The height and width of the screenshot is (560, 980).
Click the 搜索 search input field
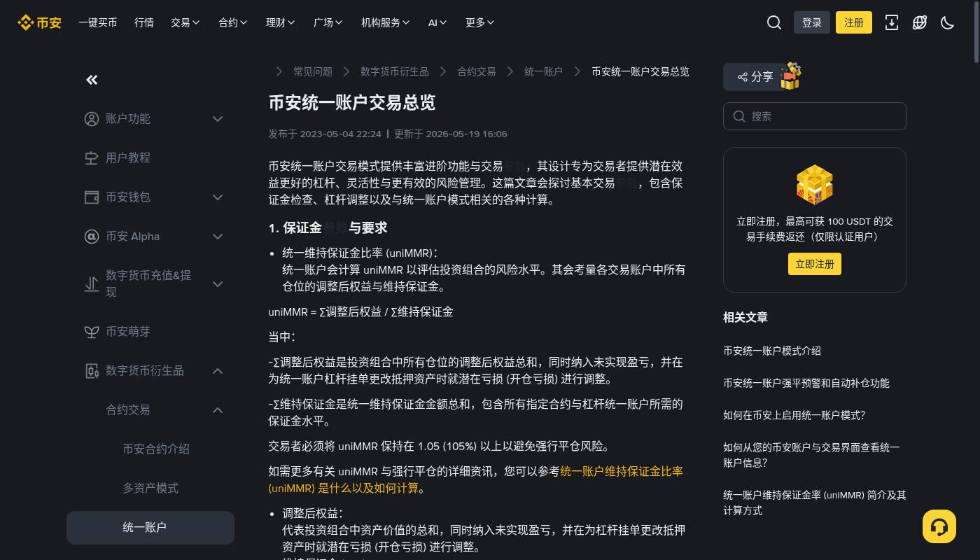815,116
